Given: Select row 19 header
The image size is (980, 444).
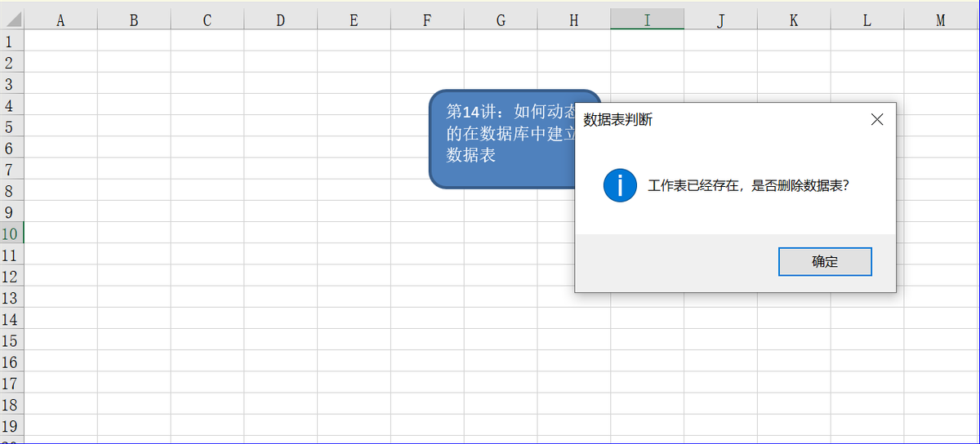Looking at the screenshot, I should coord(11,425).
